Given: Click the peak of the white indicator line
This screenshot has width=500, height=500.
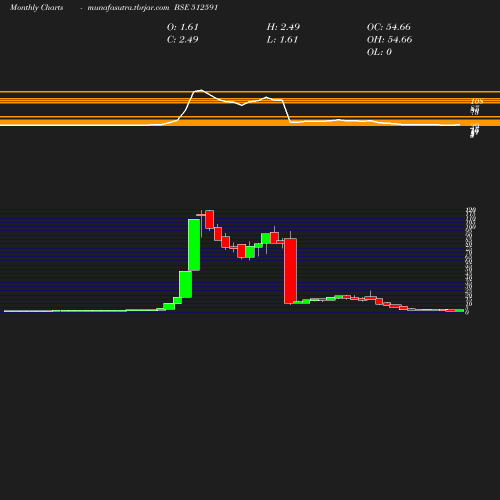Looking at the screenshot, I should [201, 90].
